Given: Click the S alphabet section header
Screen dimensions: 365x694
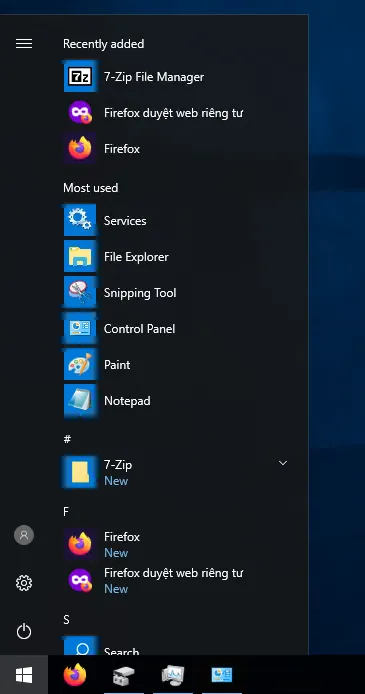Looking at the screenshot, I should [x=66, y=619].
